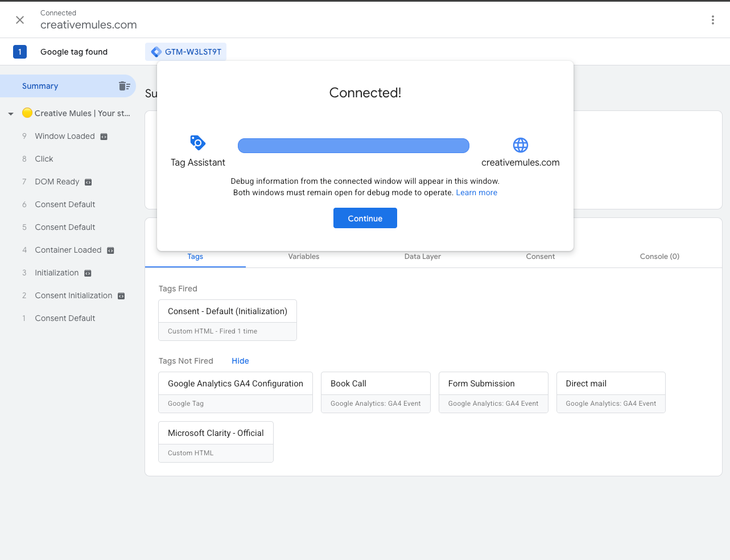The width and height of the screenshot is (730, 560).
Task: Switch to the Console (0) tab
Action: [659, 257]
